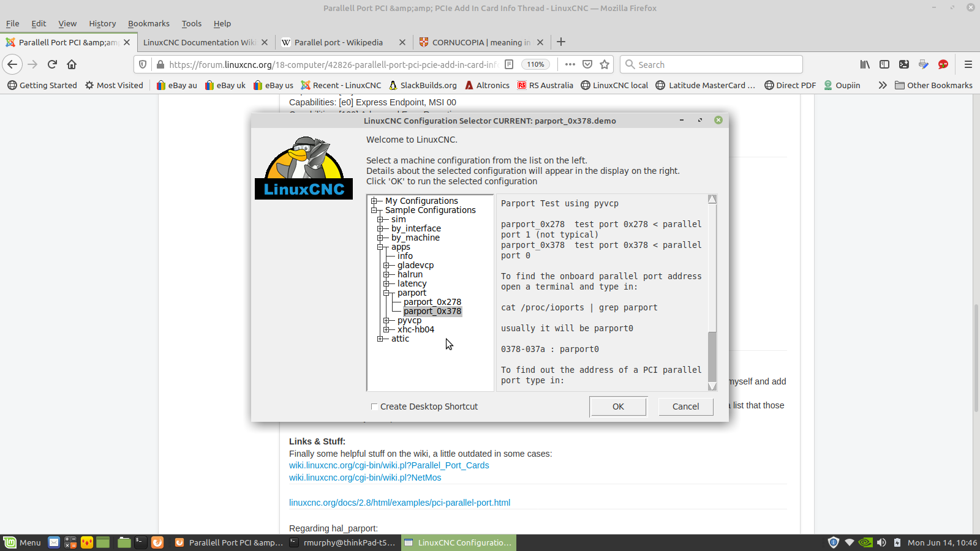This screenshot has height=551, width=980.
Task: Expand the latency tree node
Action: coord(386,283)
